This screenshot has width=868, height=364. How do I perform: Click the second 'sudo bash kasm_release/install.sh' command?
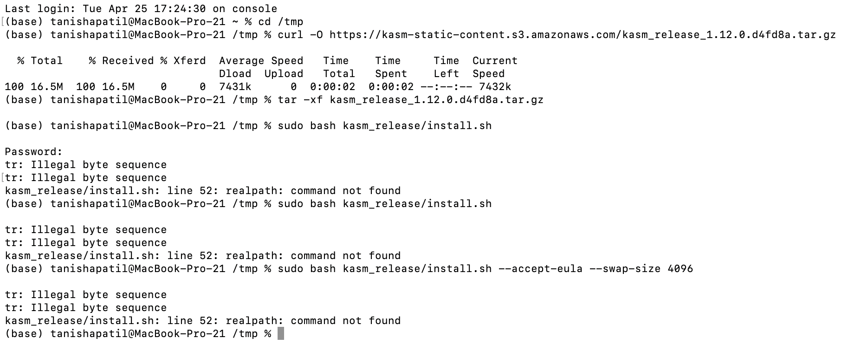coord(385,204)
